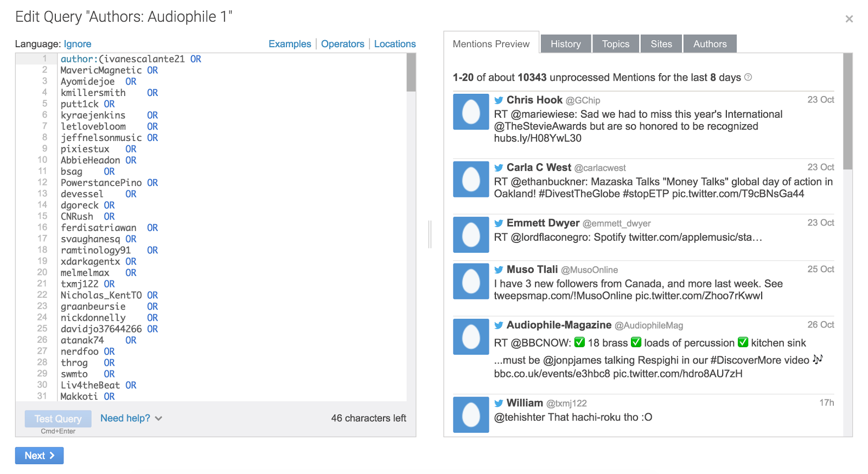Show the Sites tab
The image size is (868, 474).
point(661,44)
